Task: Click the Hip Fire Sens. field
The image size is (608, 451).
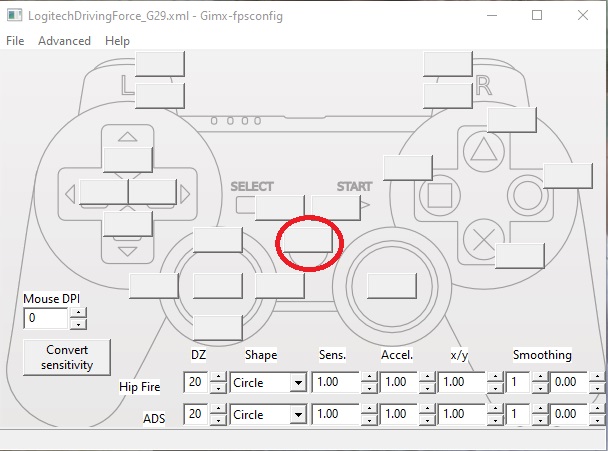Action: click(x=336, y=382)
